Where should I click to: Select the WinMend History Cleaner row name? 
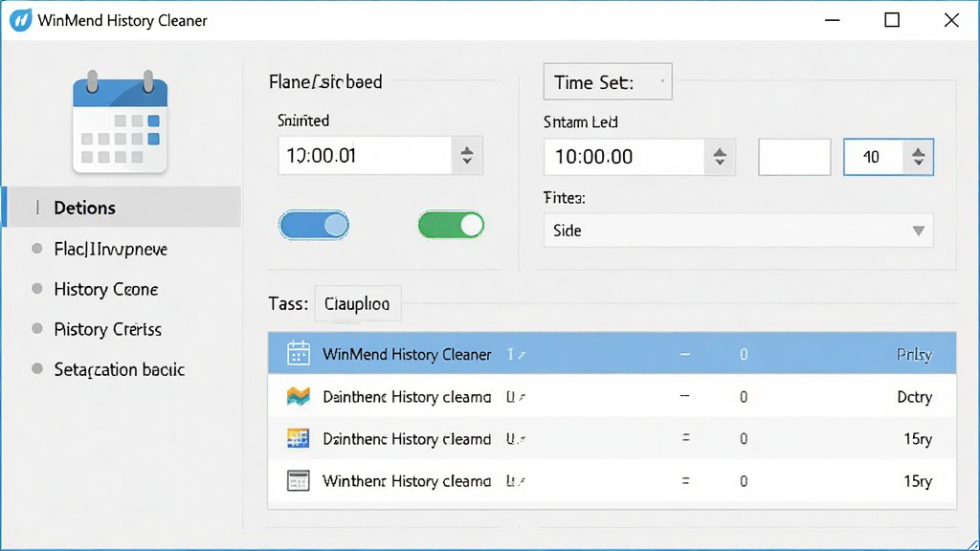(x=407, y=354)
